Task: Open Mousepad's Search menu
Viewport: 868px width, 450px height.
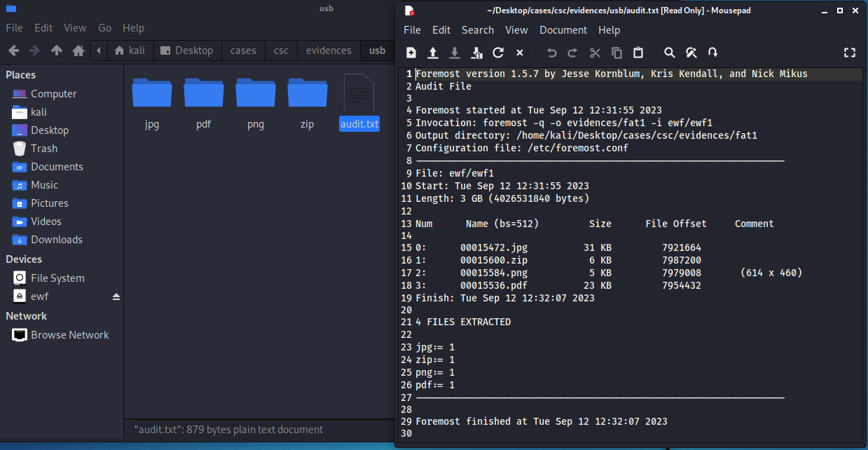Action: point(478,30)
